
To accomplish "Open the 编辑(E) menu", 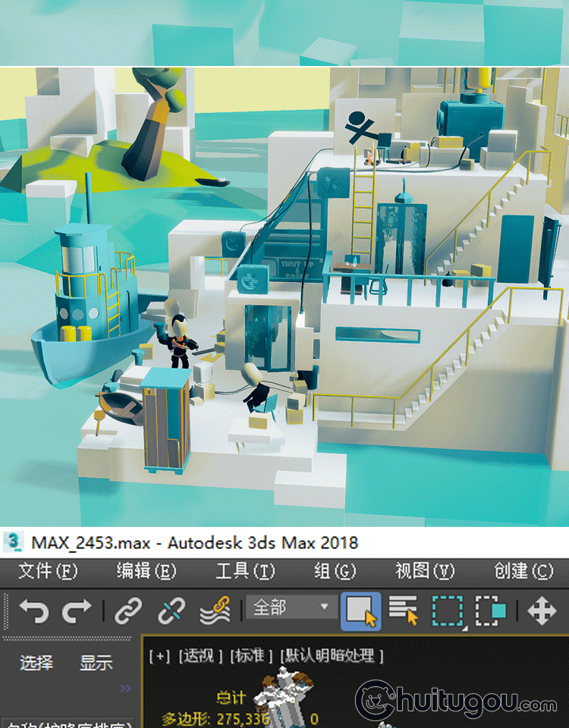I will point(146,571).
